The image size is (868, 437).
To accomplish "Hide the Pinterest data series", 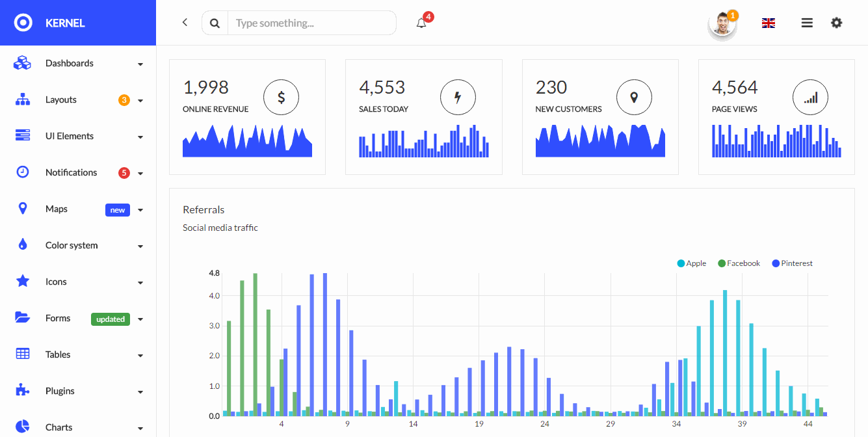I will click(792, 263).
